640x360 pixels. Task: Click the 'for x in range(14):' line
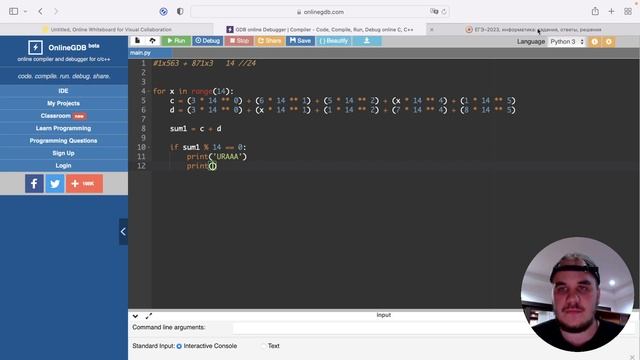pyautogui.click(x=193, y=91)
